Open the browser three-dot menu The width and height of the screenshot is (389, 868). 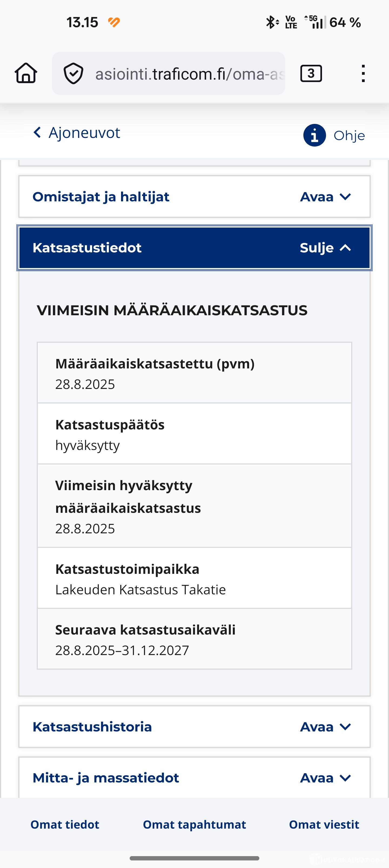tap(363, 73)
